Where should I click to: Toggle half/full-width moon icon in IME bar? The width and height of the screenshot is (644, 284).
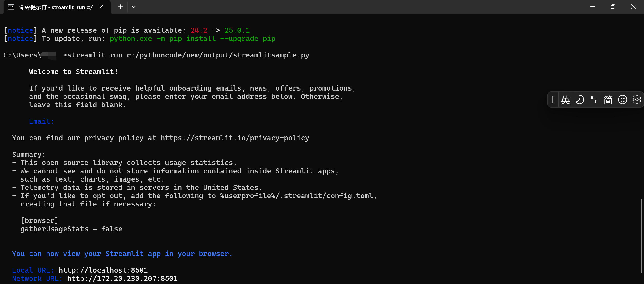580,100
